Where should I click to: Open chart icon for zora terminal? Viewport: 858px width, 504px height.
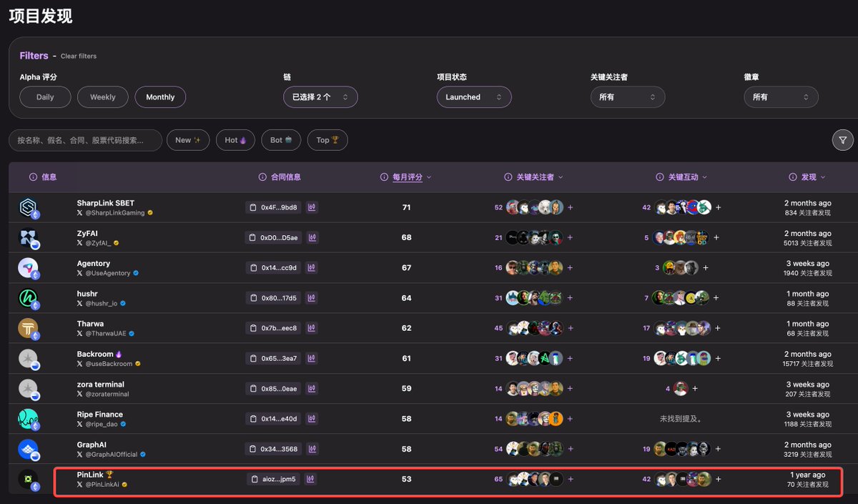tap(312, 389)
